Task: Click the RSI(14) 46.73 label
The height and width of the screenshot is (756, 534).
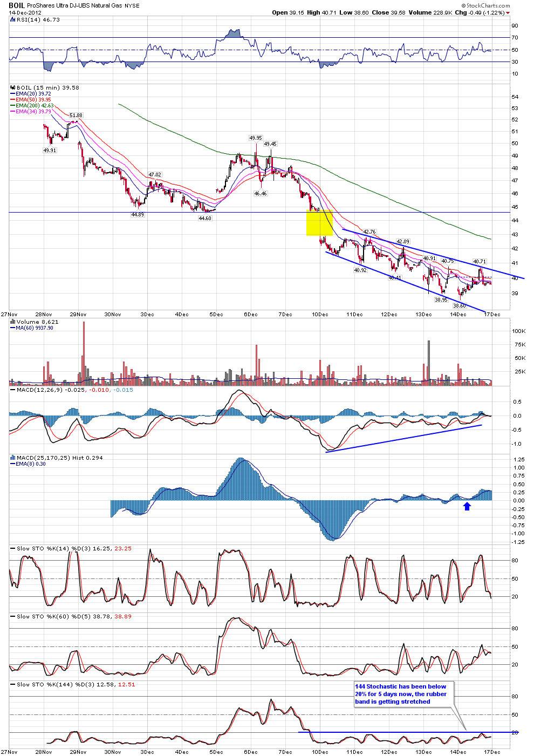Action: 38,19
